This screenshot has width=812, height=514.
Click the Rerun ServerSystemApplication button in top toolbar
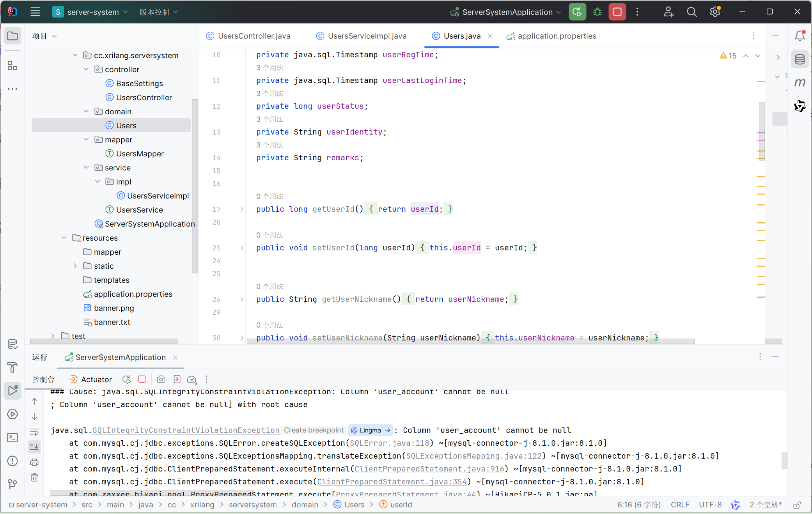pyautogui.click(x=577, y=12)
